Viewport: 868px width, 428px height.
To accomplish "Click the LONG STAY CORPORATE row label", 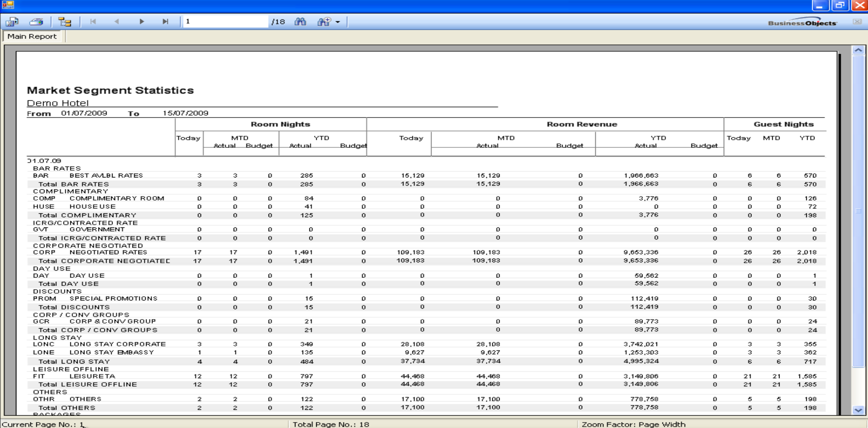I will click(x=118, y=344).
